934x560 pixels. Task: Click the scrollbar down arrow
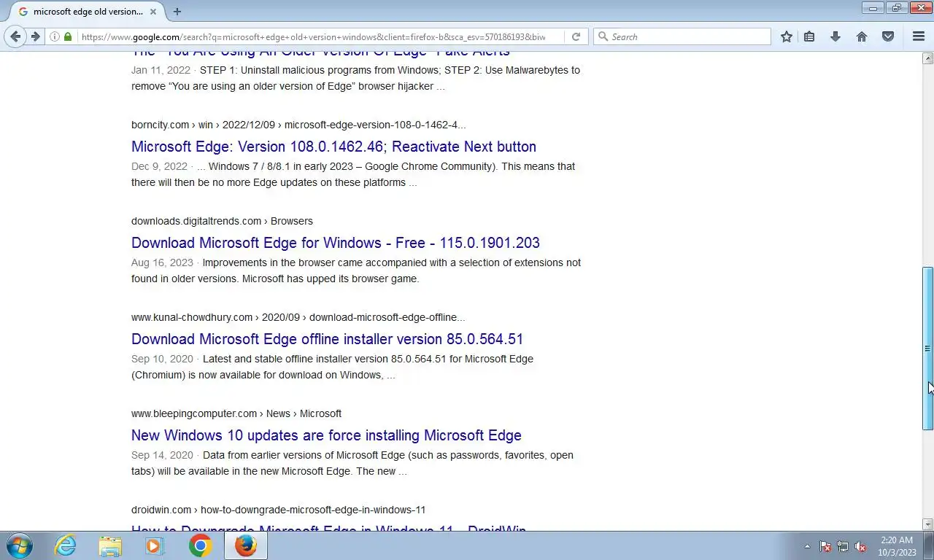[928, 524]
